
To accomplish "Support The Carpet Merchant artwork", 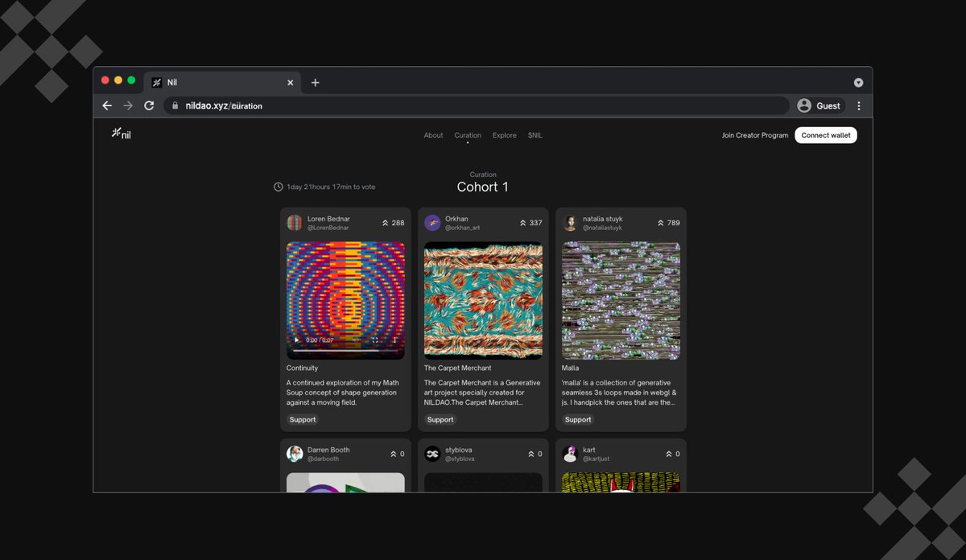I will [x=440, y=419].
